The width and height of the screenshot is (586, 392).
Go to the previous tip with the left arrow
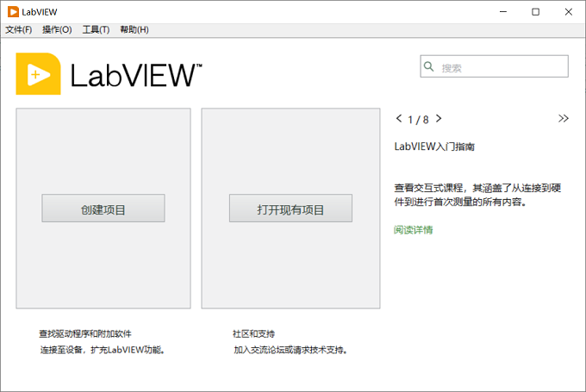(x=399, y=119)
